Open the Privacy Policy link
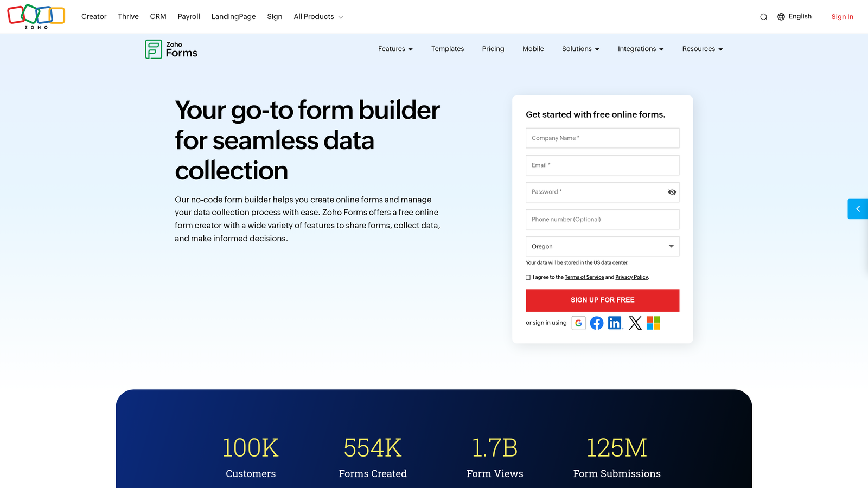Image resolution: width=868 pixels, height=488 pixels. click(x=631, y=277)
